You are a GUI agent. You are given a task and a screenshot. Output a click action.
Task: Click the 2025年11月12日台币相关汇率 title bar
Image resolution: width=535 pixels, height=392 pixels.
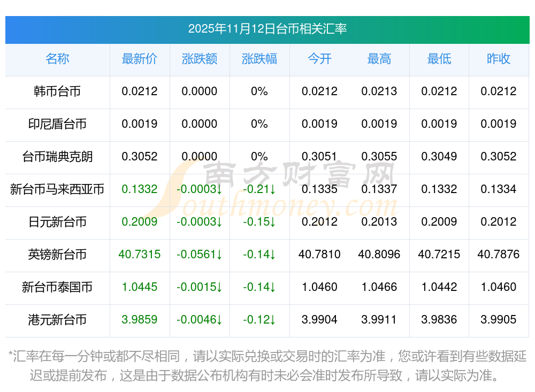[x=267, y=29]
